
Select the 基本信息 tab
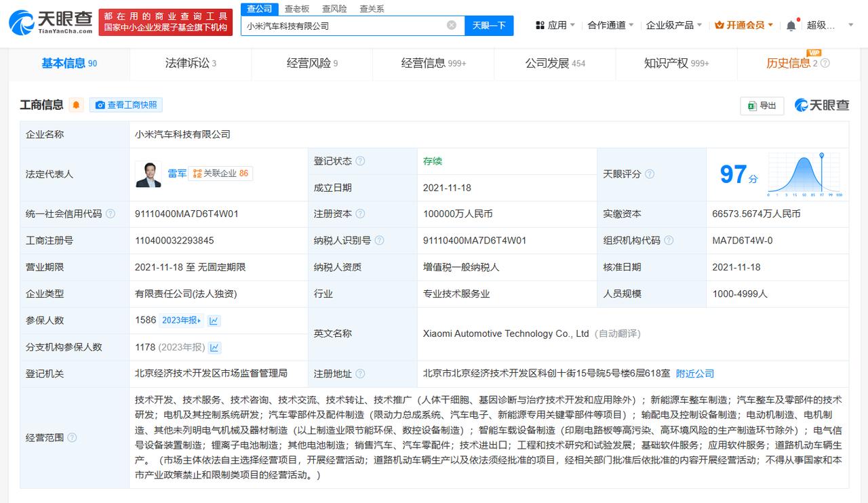click(69, 63)
